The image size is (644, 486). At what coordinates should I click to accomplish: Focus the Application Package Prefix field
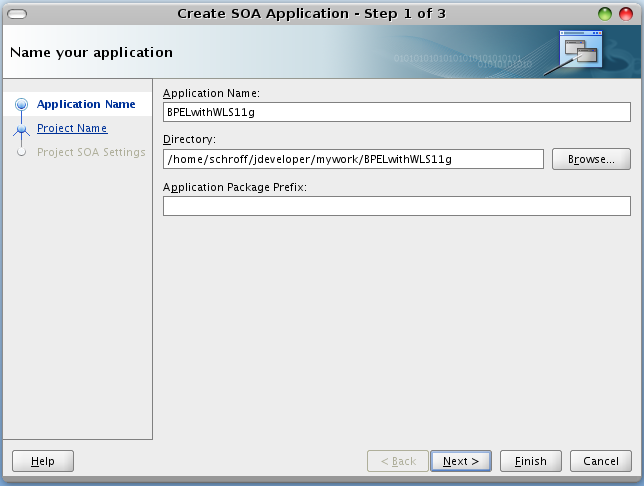(396, 206)
